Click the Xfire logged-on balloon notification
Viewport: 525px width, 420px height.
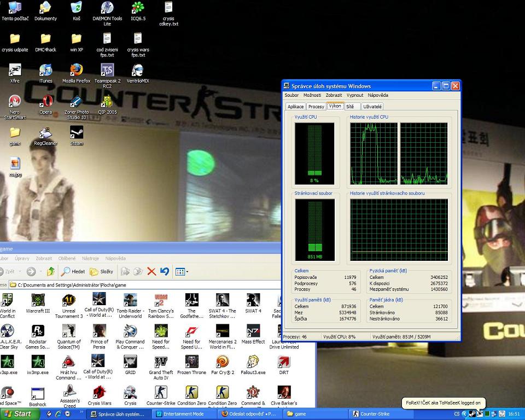click(444, 403)
